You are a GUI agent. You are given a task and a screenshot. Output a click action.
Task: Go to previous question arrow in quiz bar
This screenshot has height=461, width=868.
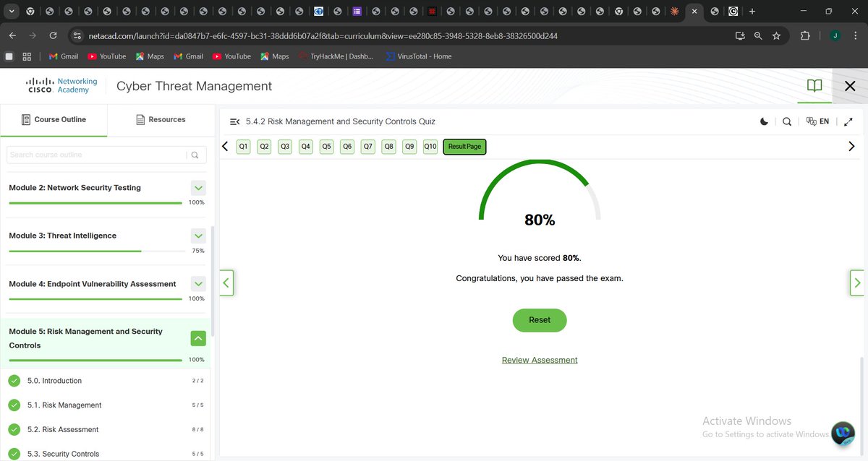click(225, 146)
